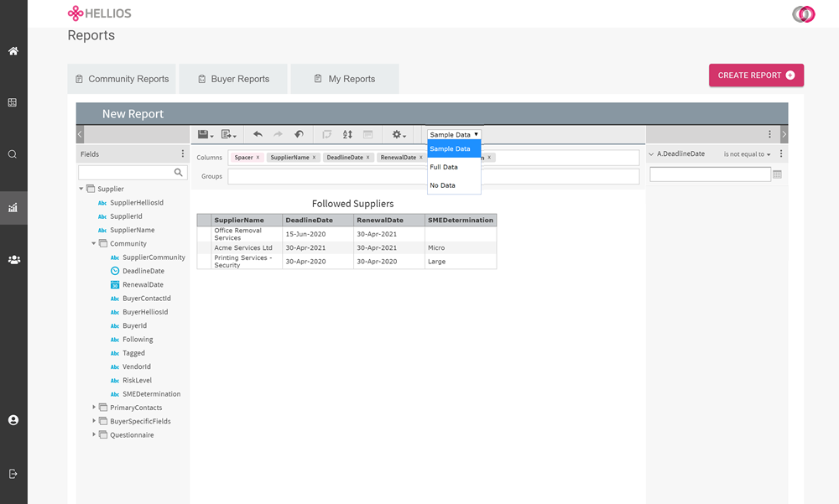Select SupplierHelliosId field
Image resolution: width=839 pixels, height=504 pixels.
pos(137,203)
